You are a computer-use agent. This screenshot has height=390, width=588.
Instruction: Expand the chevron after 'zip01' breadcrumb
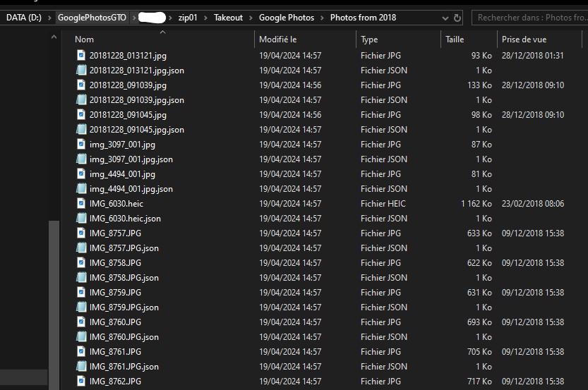coord(205,18)
